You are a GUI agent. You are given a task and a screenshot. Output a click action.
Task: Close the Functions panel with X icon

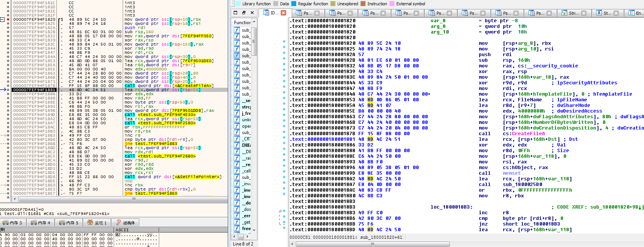click(x=252, y=13)
